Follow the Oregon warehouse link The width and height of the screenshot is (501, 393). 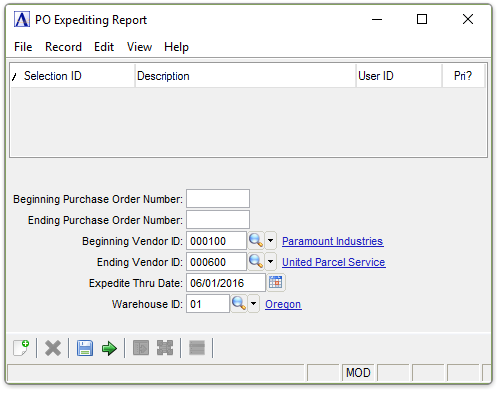pos(283,304)
